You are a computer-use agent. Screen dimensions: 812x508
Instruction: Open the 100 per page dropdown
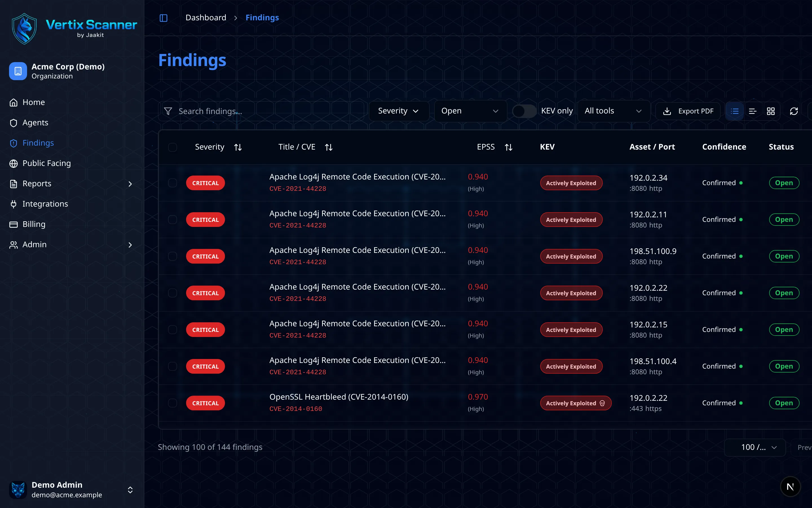(755, 448)
